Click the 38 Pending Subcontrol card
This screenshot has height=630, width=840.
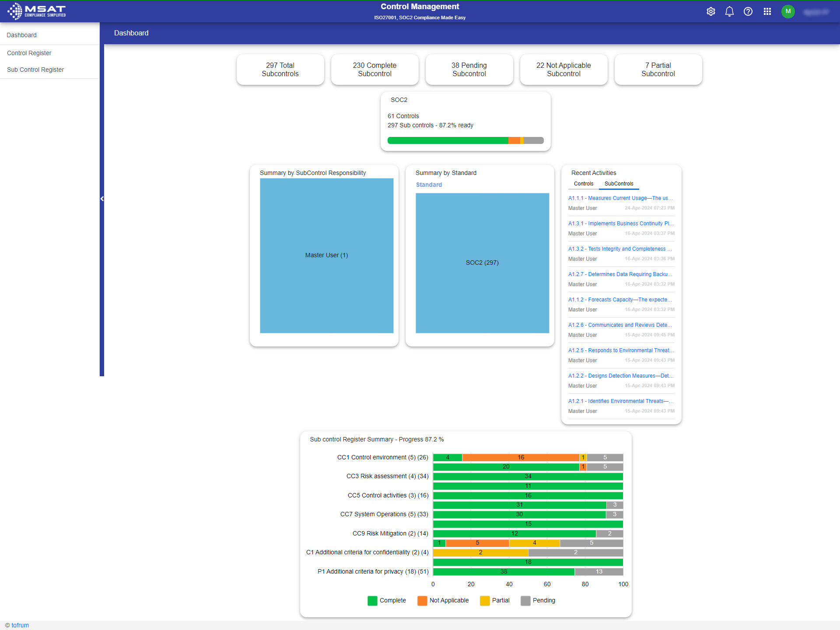[469, 70]
